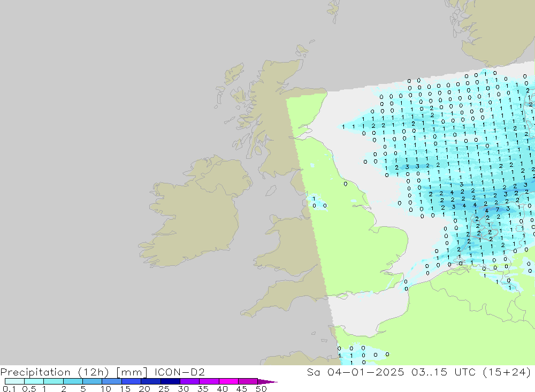Choose the 25–30 mm dark blue swatch
The image size is (535, 392).
(x=170, y=381)
